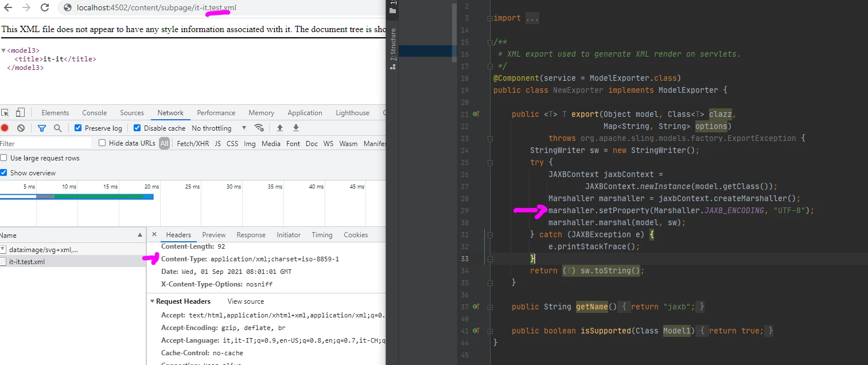Switch to the Preview tab of the request
The image size is (868, 365).
point(214,235)
